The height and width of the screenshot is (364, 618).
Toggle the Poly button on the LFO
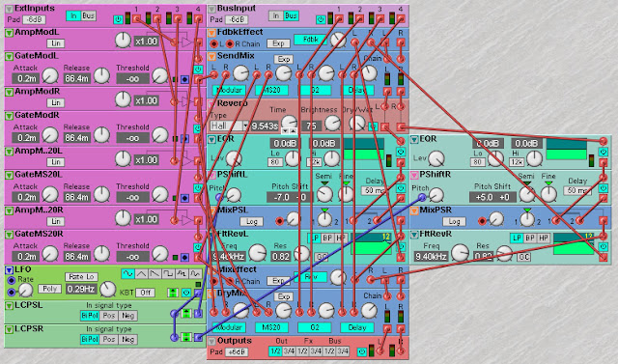pos(49,289)
